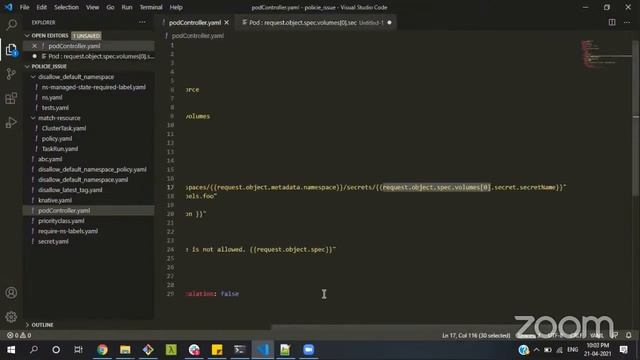Screen dimensions: 640x360
Task: Open abc.yaml file
Action: (50, 159)
